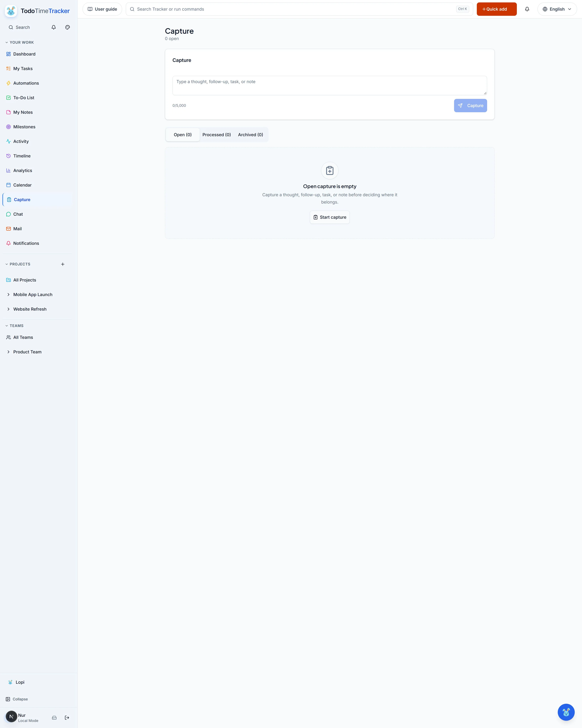Click the Search Tracker command bar
The height and width of the screenshot is (728, 582).
[x=299, y=9]
